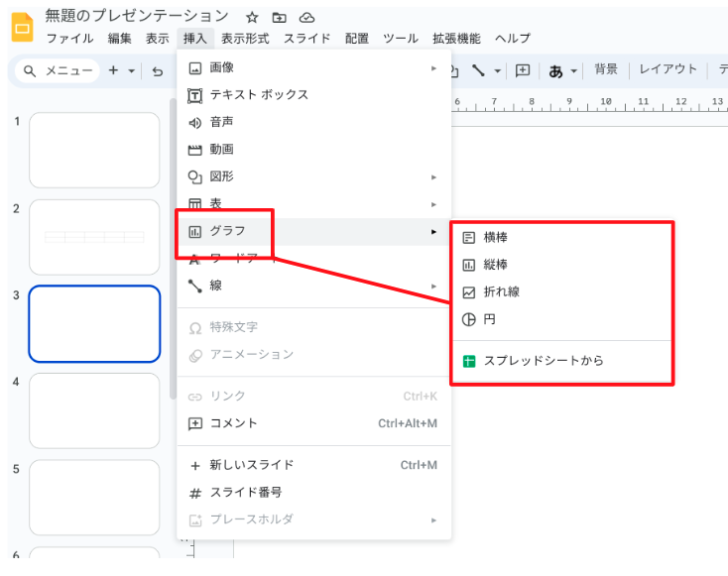Click the レイアウト button

[667, 69]
